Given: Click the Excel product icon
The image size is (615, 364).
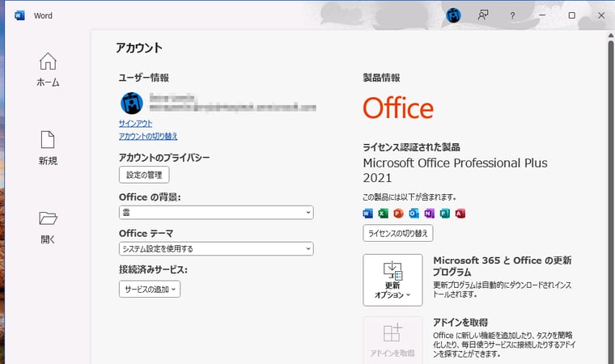Looking at the screenshot, I should [x=383, y=213].
